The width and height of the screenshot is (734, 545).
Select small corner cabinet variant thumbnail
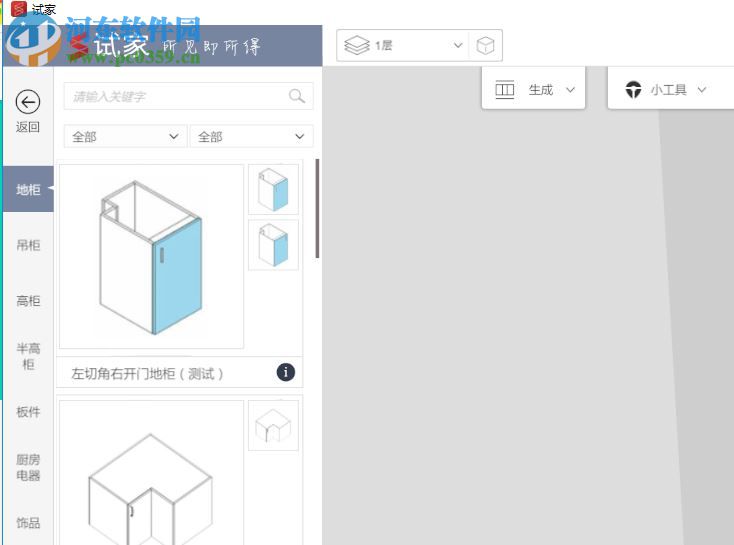click(273, 425)
